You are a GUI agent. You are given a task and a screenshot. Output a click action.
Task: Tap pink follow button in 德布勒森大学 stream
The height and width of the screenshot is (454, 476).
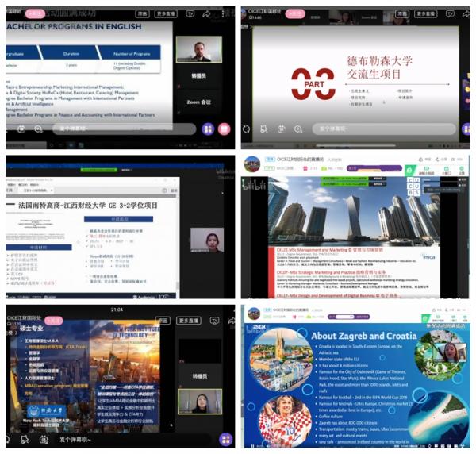[295, 13]
